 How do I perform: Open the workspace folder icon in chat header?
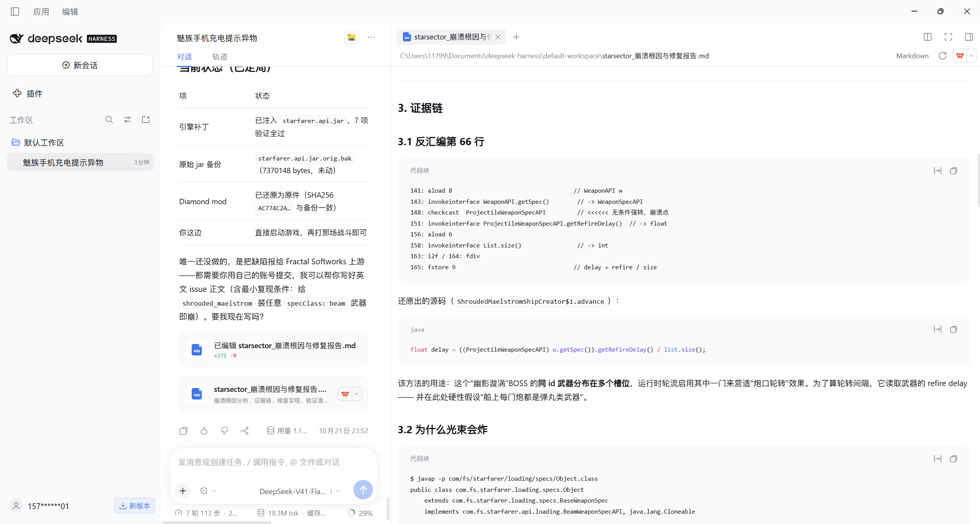point(351,38)
